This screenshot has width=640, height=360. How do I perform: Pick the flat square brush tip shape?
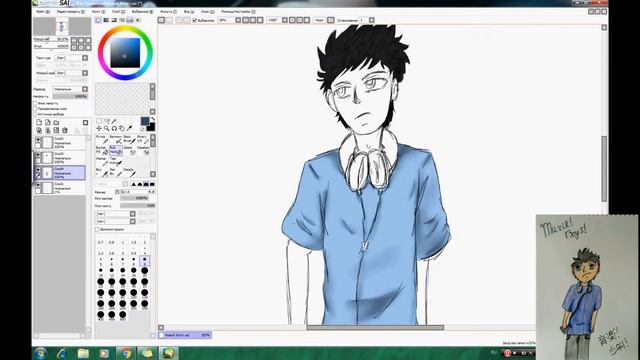click(152, 184)
